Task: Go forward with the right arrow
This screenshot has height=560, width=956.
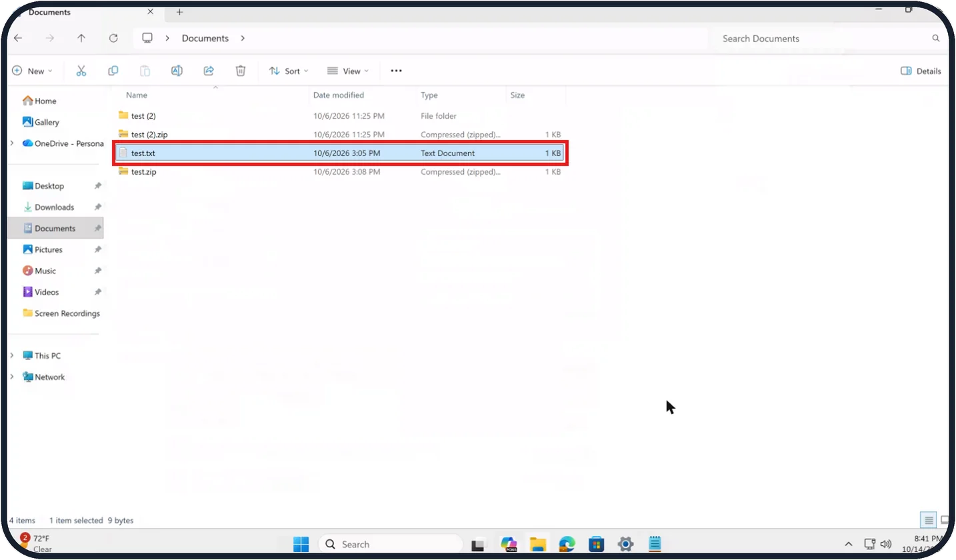Action: point(50,38)
